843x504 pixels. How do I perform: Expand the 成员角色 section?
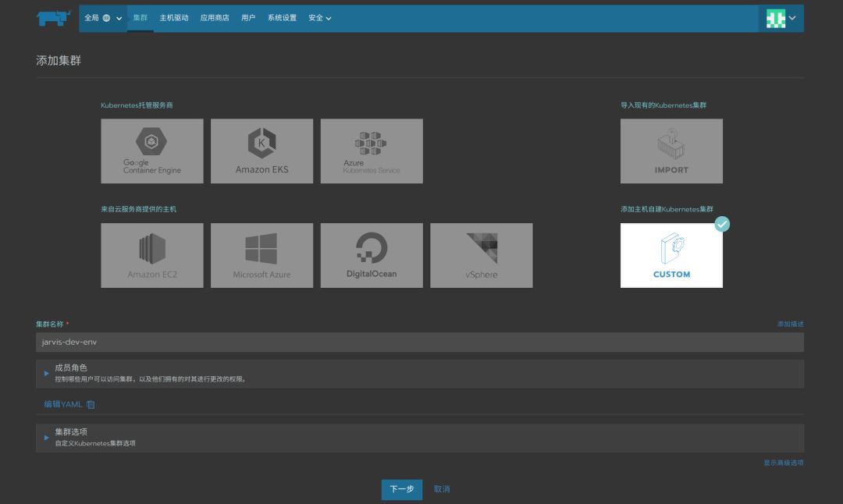(420, 374)
